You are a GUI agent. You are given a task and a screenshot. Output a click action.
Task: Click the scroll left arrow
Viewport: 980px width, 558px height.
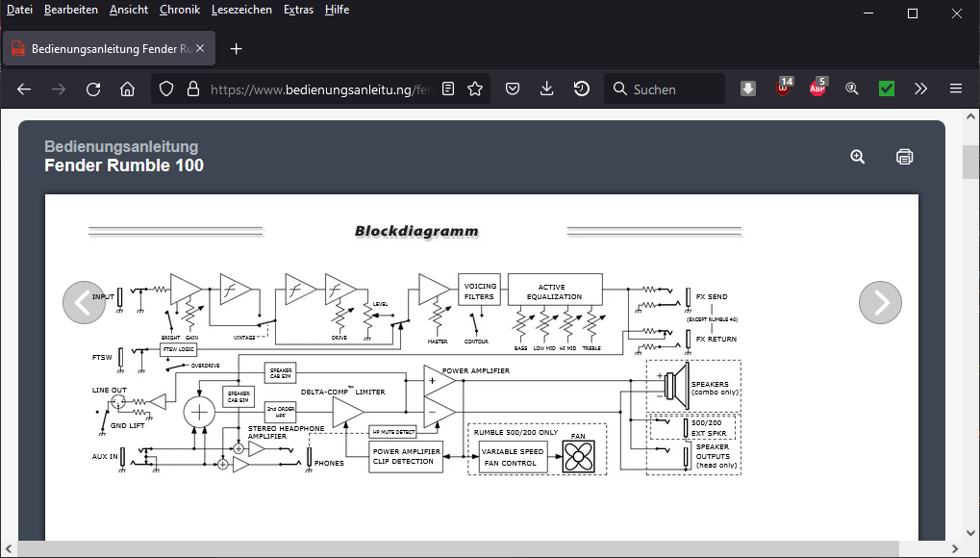pyautogui.click(x=8, y=548)
